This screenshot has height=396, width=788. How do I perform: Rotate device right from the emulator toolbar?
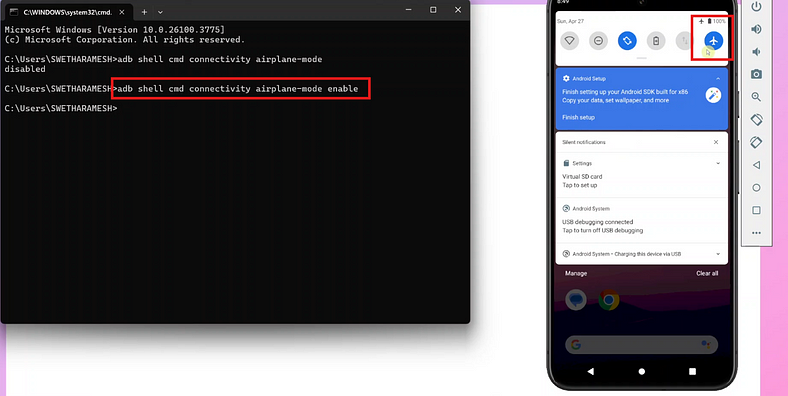tap(756, 142)
